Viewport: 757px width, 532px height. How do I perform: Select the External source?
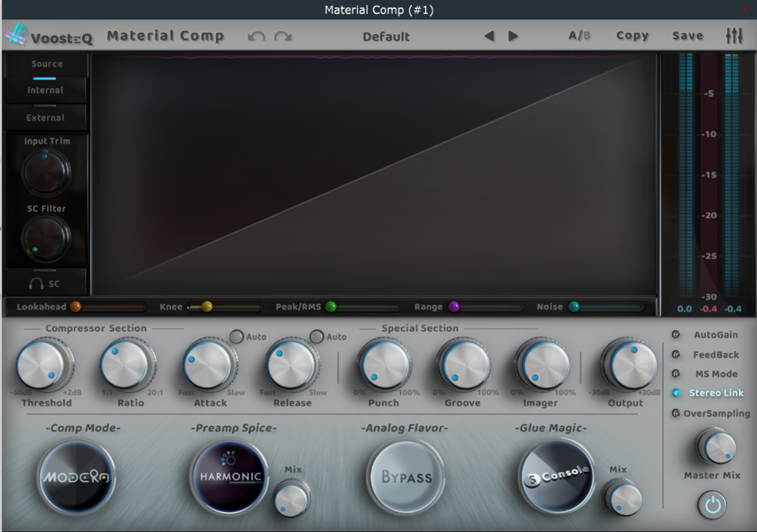[x=45, y=117]
